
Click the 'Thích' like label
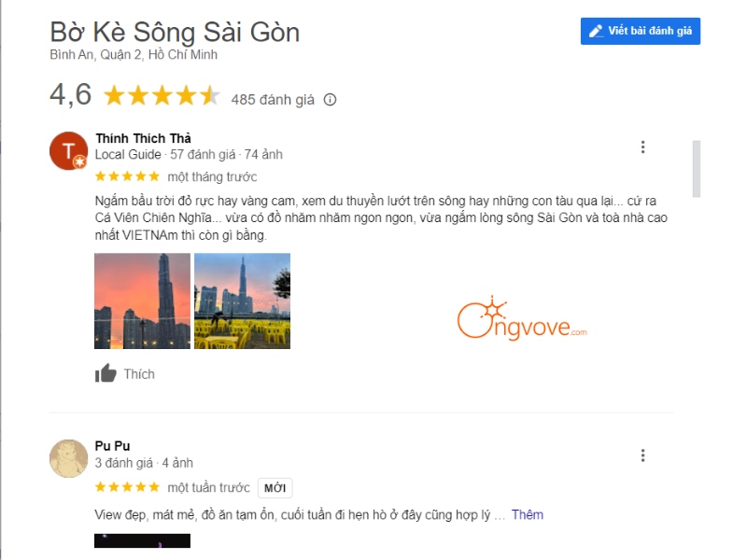[x=139, y=374]
